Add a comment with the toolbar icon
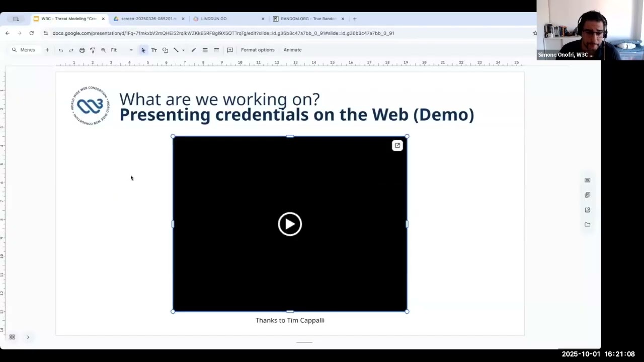Viewport: 644px width, 362px height. [x=230, y=50]
